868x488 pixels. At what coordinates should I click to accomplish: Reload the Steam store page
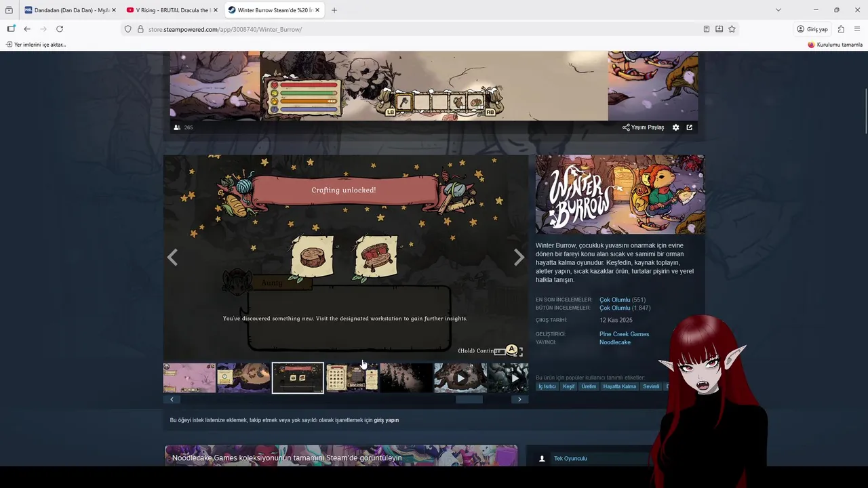click(x=60, y=29)
